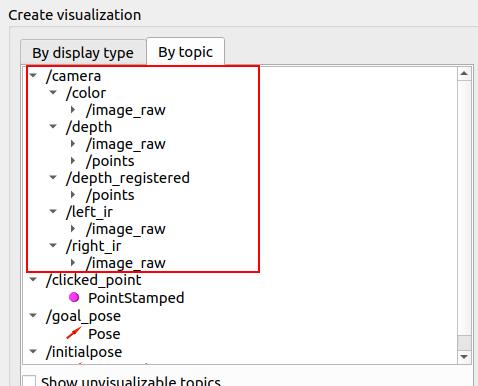Collapse the /camera topic tree
The width and height of the screenshot is (478, 386).
click(33, 75)
